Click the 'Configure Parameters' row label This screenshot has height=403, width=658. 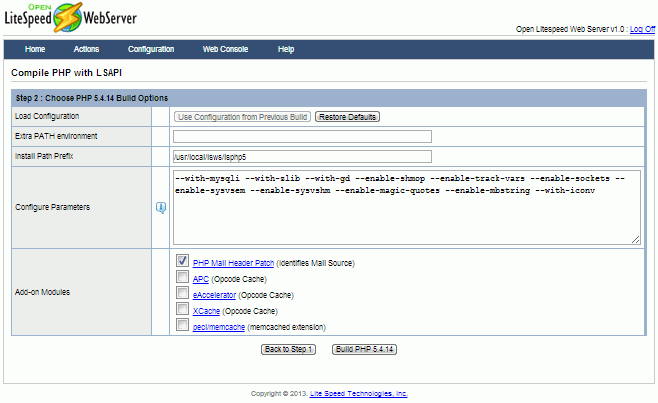52,207
